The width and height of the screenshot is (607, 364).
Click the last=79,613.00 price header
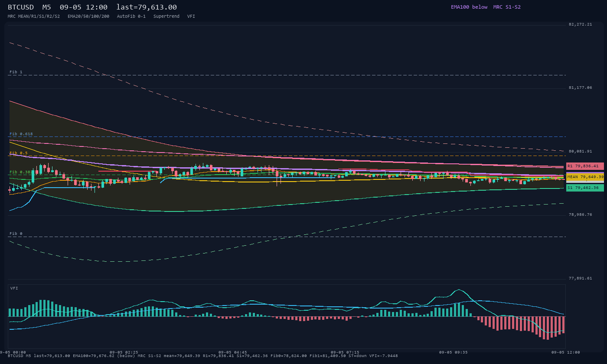coord(147,7)
